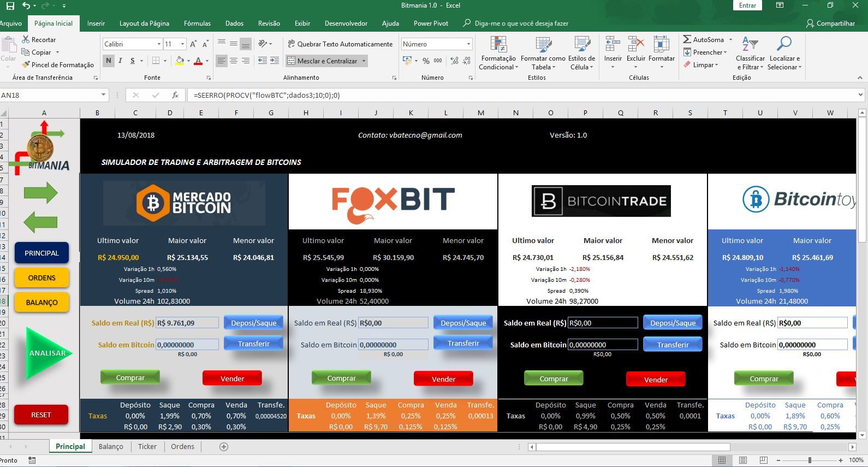Open the Arquivo menu
This screenshot has height=467, width=868.
(x=11, y=23)
